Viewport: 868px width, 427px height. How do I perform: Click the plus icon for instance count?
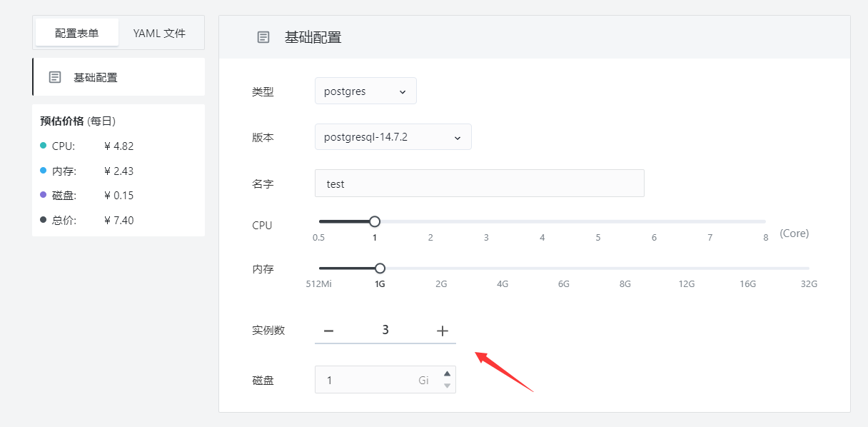click(443, 331)
